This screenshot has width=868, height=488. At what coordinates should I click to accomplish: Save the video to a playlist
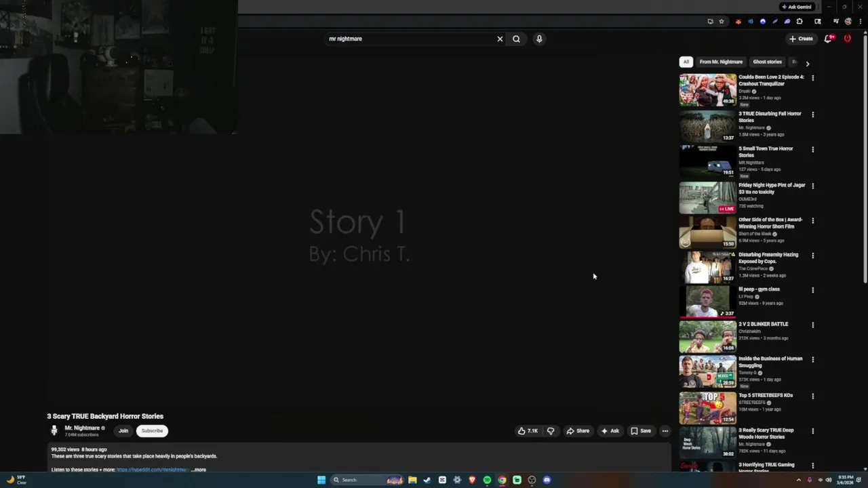pyautogui.click(x=641, y=430)
